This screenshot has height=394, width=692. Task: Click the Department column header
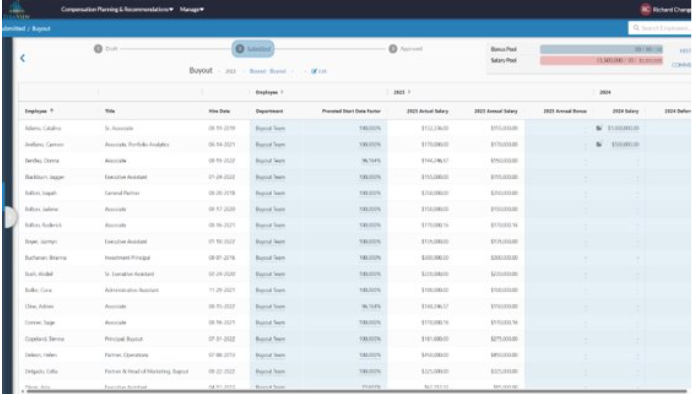[x=269, y=111]
